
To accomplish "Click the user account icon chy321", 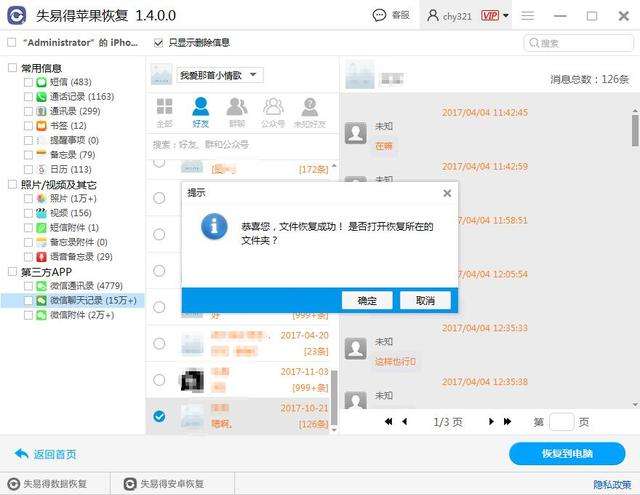I will (433, 16).
